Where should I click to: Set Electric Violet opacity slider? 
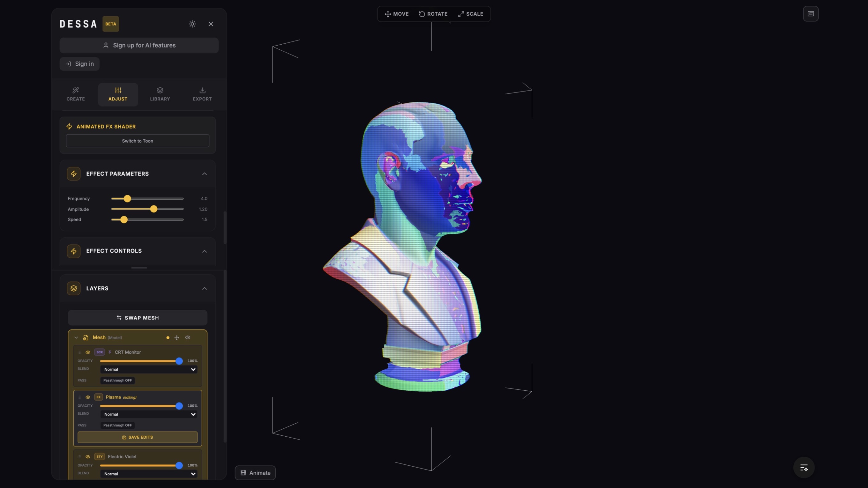(141, 465)
